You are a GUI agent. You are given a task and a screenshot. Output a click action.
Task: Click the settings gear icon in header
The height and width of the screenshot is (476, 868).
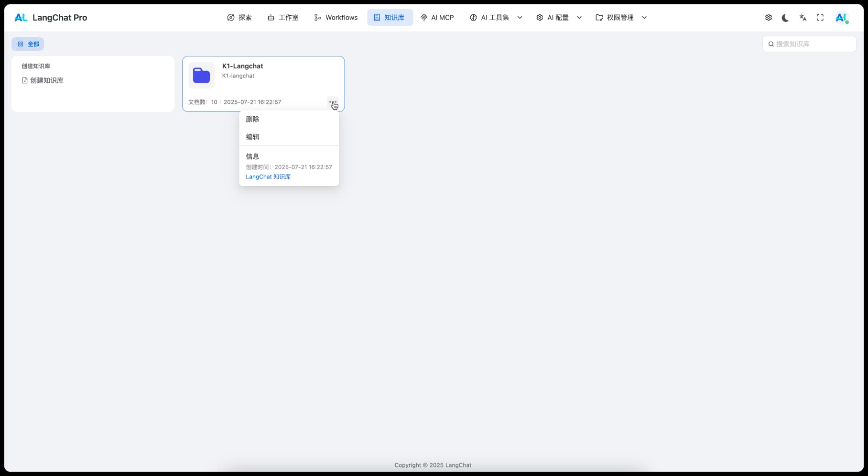pyautogui.click(x=768, y=18)
